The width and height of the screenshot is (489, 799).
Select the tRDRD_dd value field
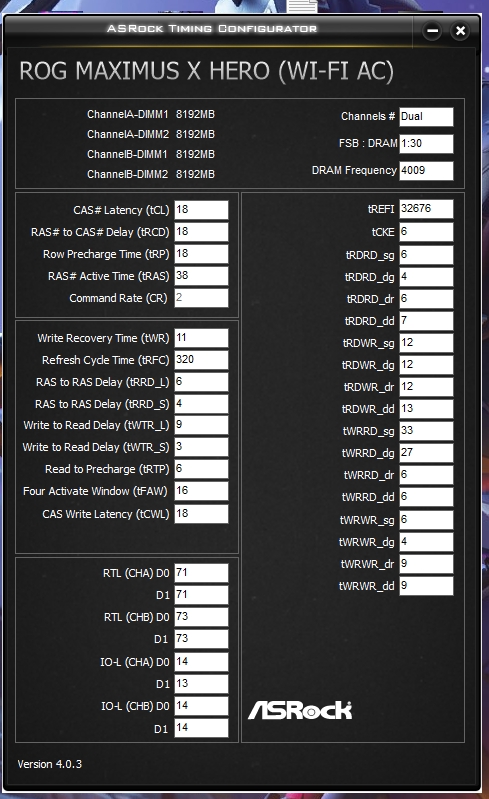tap(426, 321)
